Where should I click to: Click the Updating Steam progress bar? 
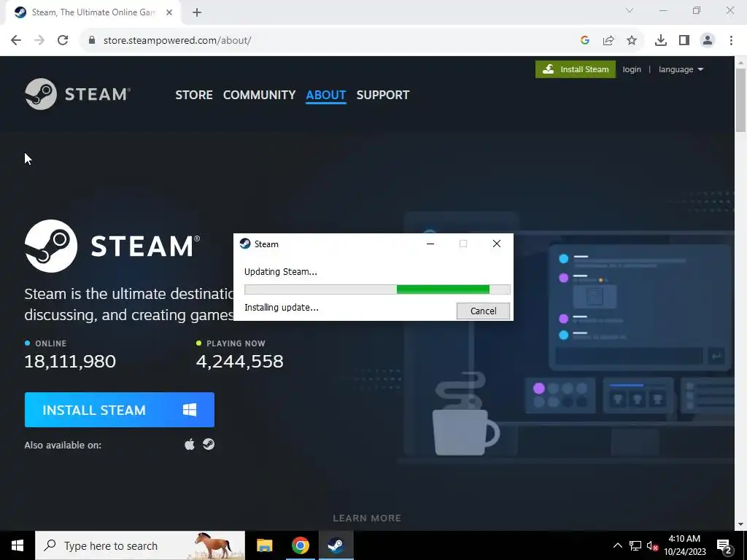(377, 289)
